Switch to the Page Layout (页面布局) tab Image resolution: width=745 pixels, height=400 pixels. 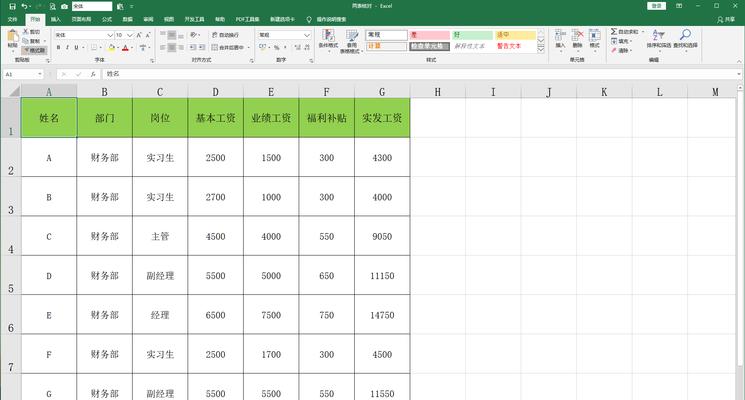[x=81, y=19]
